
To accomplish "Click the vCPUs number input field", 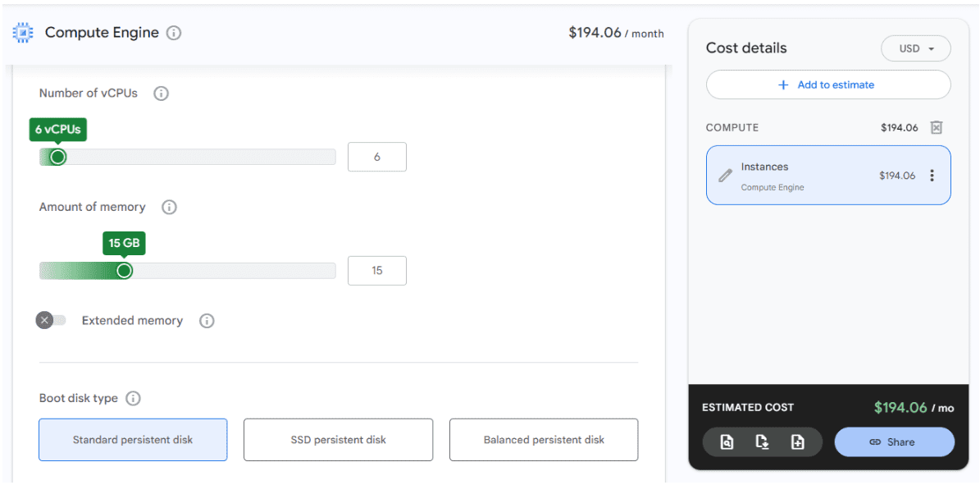I will point(377,157).
